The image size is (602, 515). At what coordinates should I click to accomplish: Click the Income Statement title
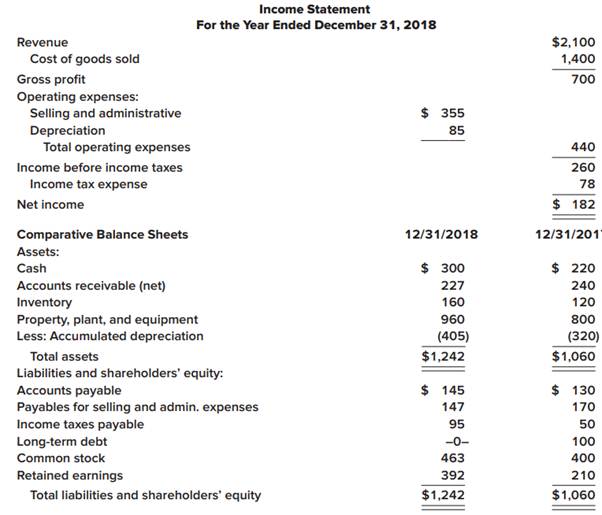point(313,8)
